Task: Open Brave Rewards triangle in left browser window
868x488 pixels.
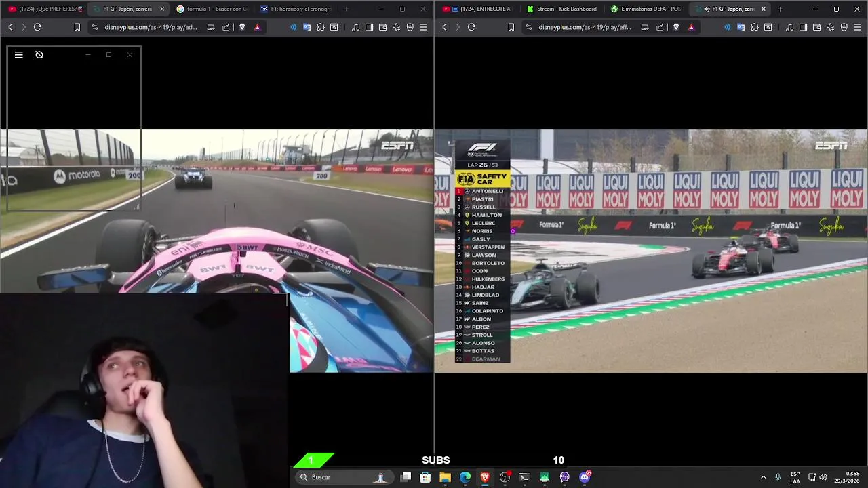Action: pos(257,27)
